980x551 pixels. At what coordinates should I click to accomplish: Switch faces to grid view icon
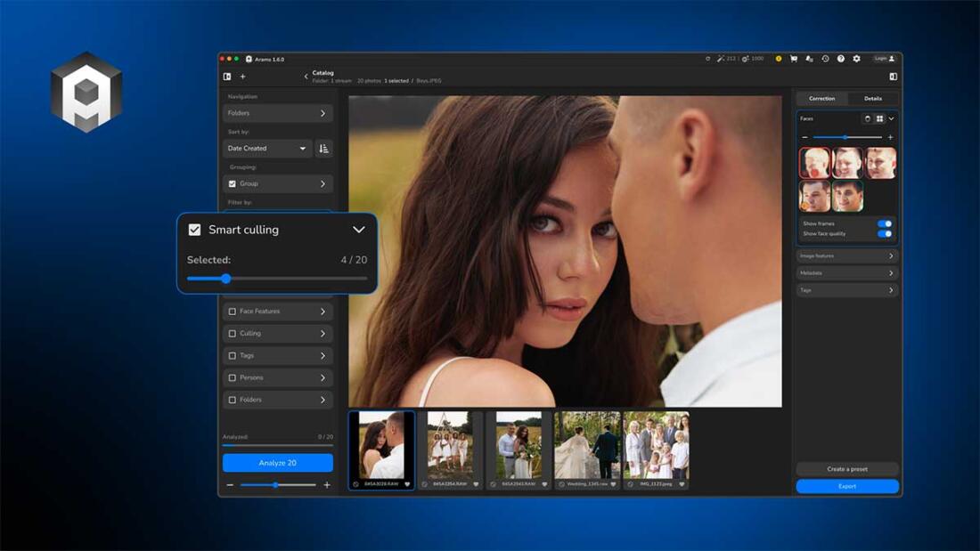point(879,118)
